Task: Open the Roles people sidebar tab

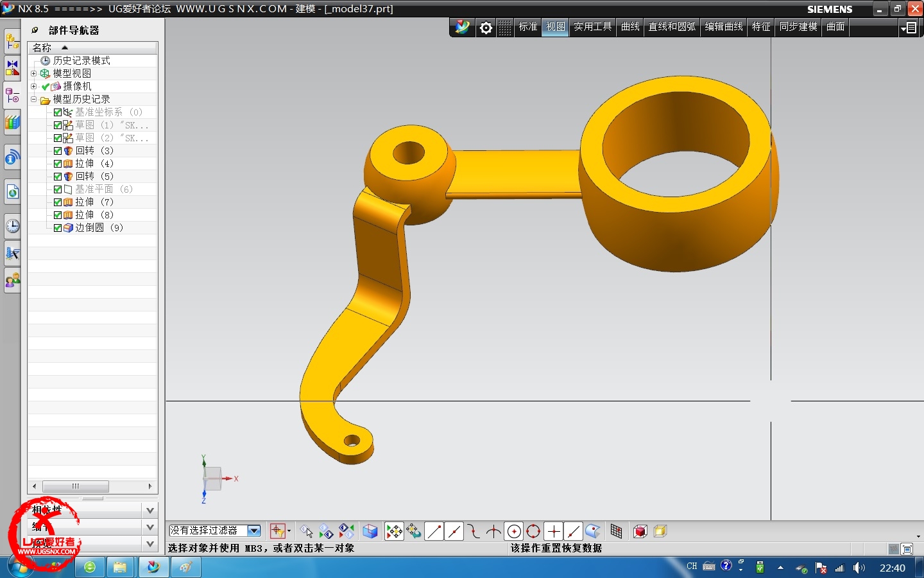Action: coord(12,281)
